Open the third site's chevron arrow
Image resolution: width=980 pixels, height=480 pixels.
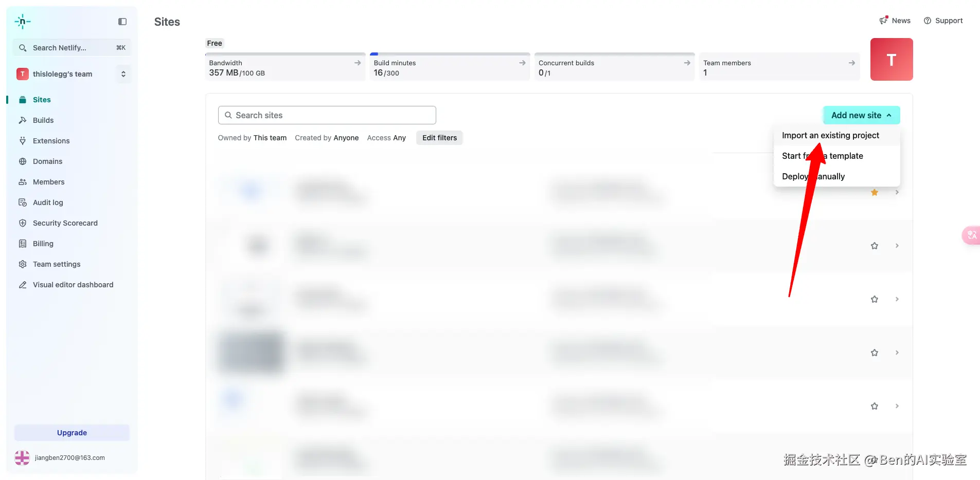pyautogui.click(x=897, y=299)
